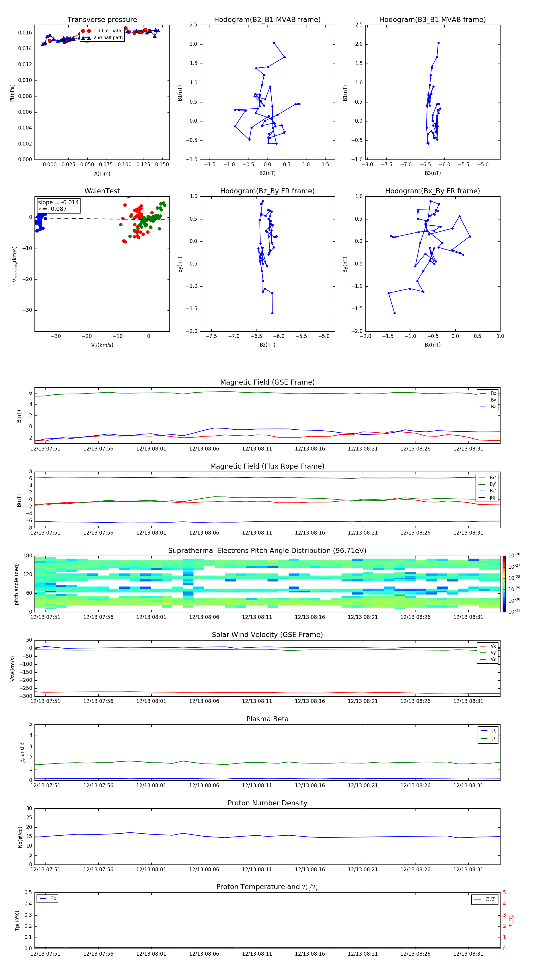Click the 'Pt(nPa)' y-axis label
Image resolution: width=535 pixels, height=980 pixels.
point(12,93)
